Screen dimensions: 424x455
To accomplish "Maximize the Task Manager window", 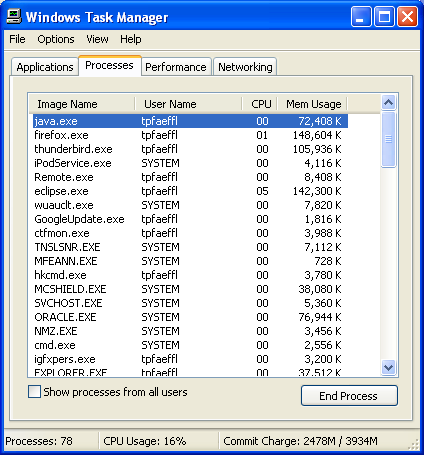I will (x=384, y=16).
